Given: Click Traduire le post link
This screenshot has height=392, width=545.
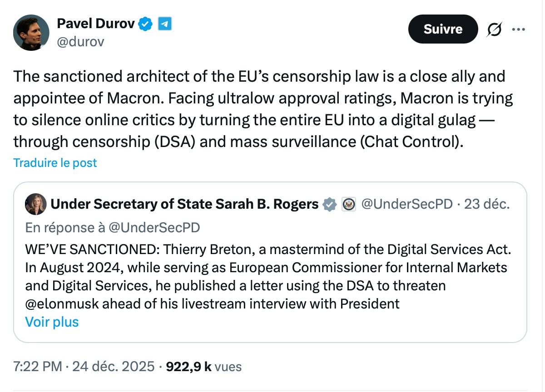Looking at the screenshot, I should coord(55,163).
